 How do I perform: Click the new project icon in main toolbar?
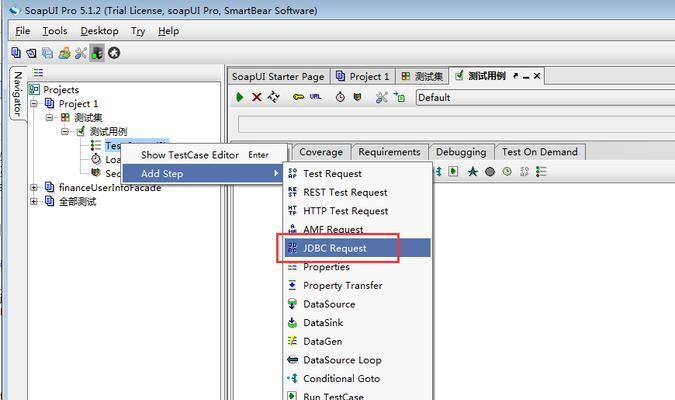click(x=16, y=53)
